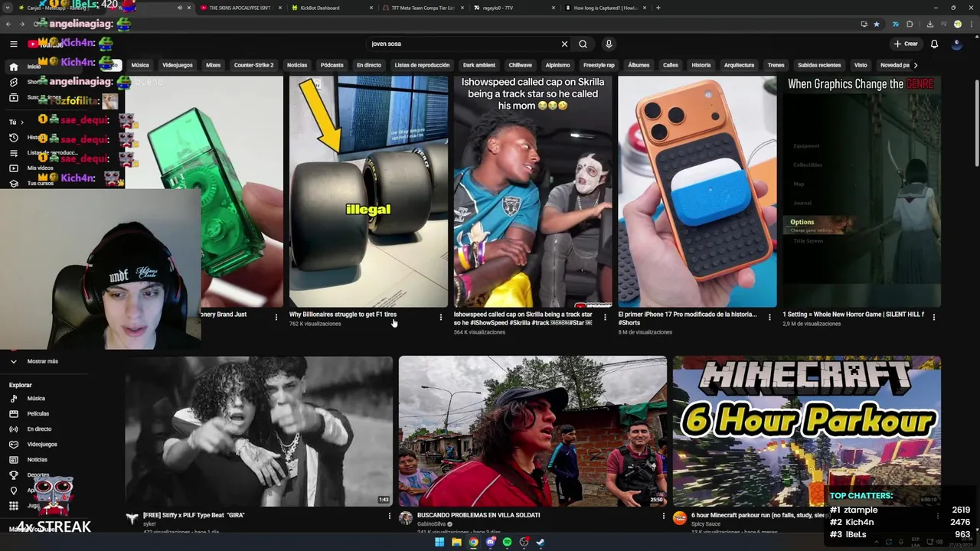Click the Historial clock icon in sidebar
This screenshot has height=551, width=980.
[13, 138]
